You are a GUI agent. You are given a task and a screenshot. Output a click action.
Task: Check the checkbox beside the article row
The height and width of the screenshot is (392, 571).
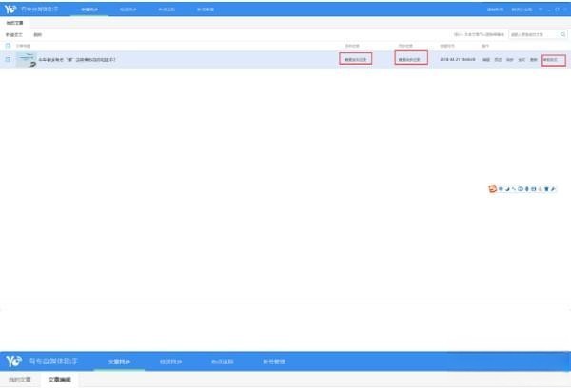(x=9, y=59)
